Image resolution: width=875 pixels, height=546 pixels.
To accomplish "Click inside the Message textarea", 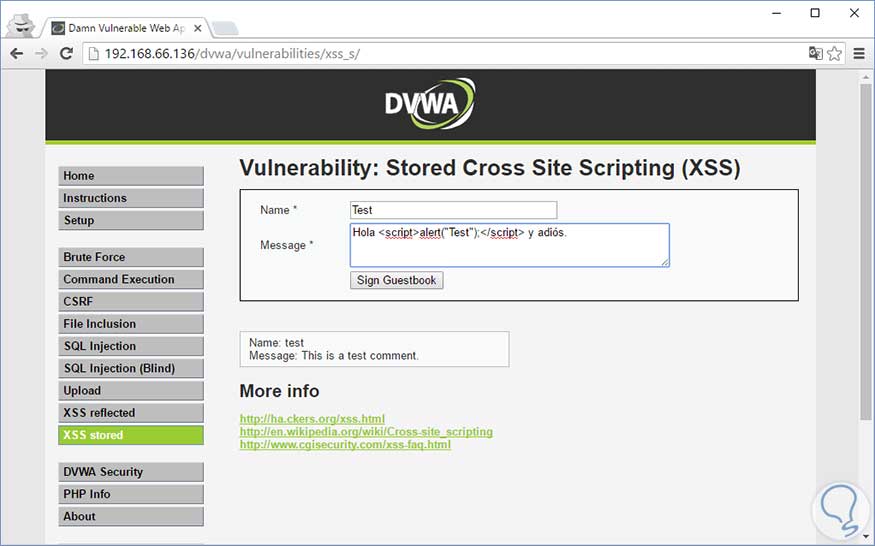I will [509, 245].
